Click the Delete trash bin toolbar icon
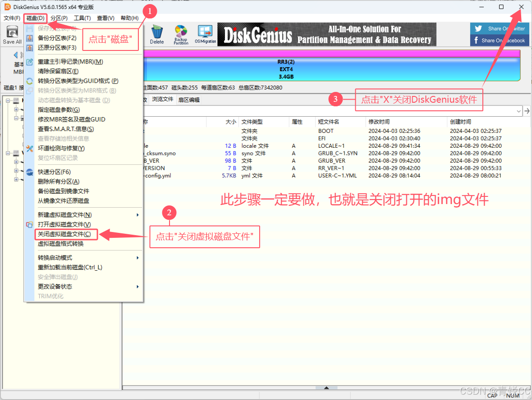This screenshot has width=532, height=400. click(157, 35)
